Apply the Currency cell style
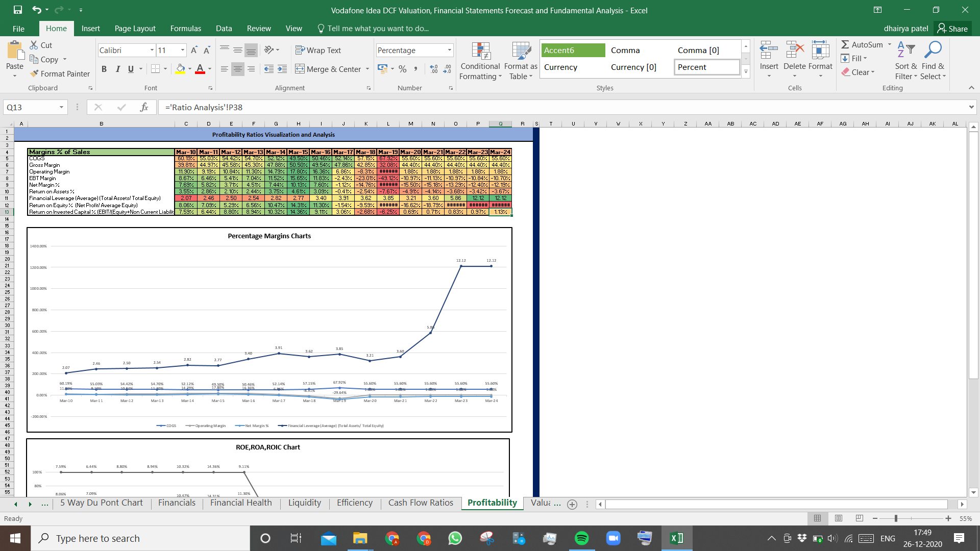 (x=573, y=67)
